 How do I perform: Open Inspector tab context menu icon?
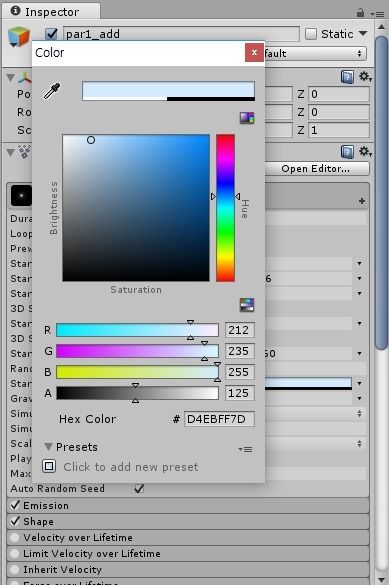coord(377,14)
